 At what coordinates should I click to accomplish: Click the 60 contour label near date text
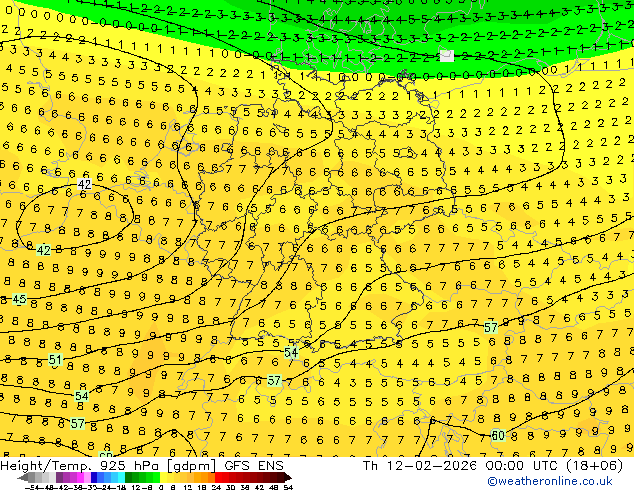pos(498,435)
